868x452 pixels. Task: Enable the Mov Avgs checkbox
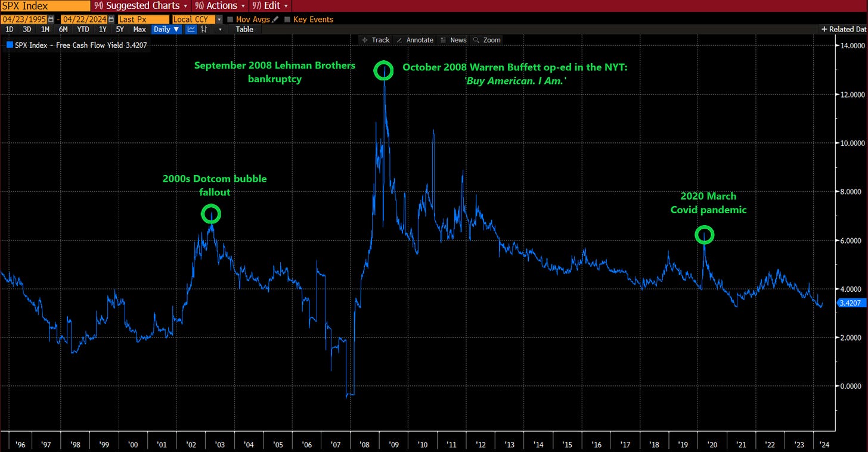230,20
